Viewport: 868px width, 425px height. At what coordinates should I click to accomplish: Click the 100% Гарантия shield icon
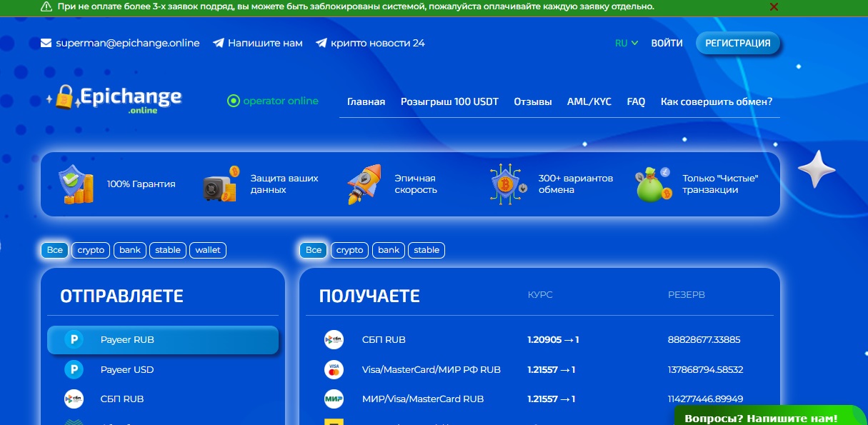coord(76,184)
